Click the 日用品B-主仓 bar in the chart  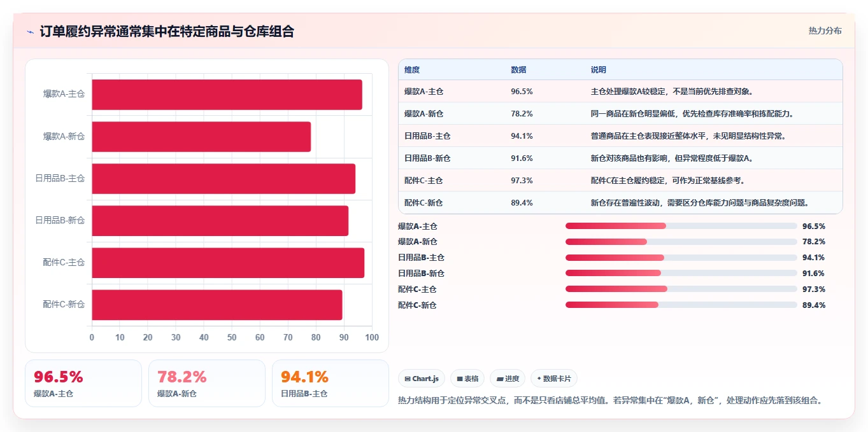point(224,179)
